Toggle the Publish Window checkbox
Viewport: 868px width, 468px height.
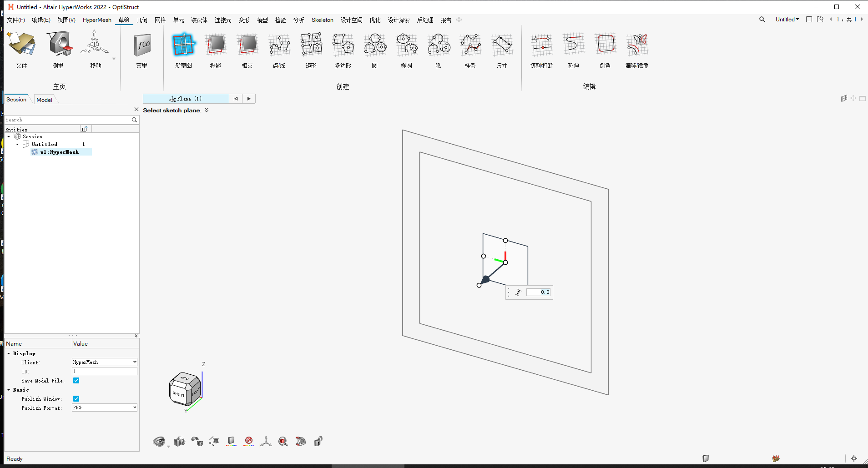[x=76, y=399]
